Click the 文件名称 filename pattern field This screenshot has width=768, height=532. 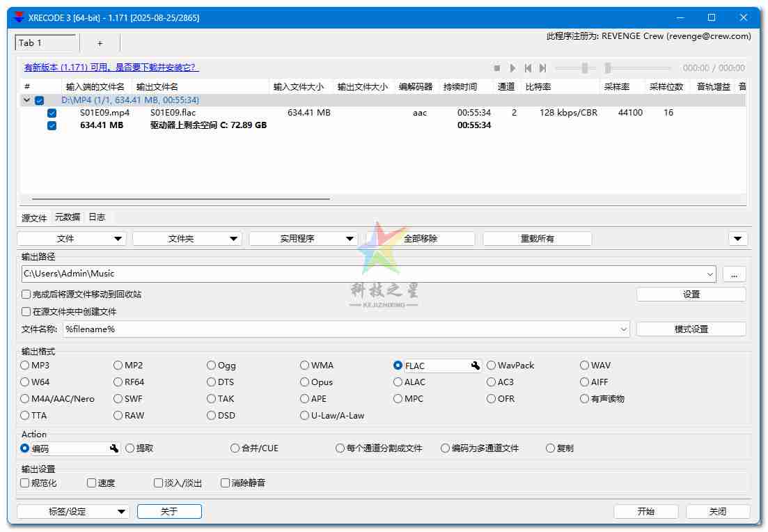(x=341, y=329)
